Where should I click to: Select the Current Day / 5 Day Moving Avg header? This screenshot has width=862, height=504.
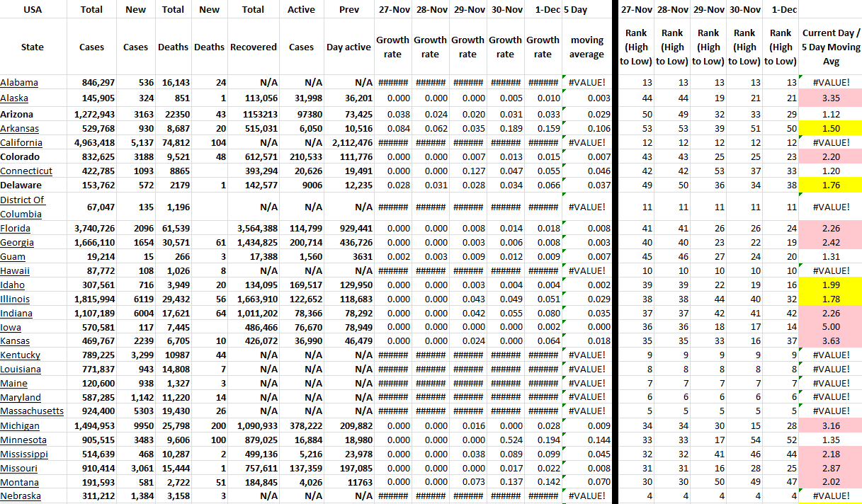point(830,47)
